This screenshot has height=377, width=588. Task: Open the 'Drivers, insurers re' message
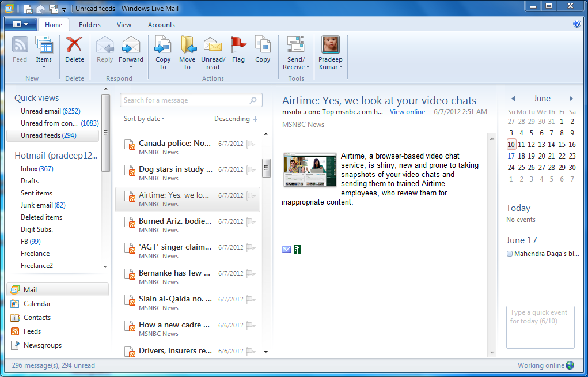point(187,350)
